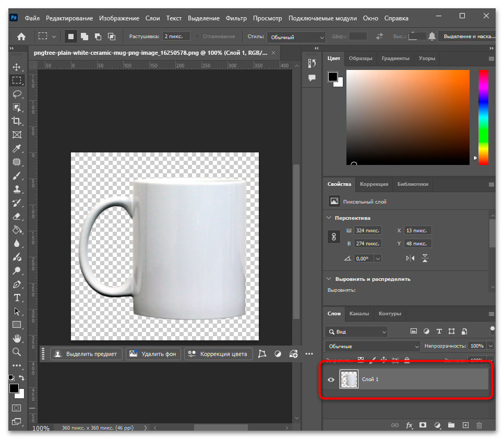Hide layer Слой 1 with eye icon
This screenshot has height=439, width=504.
[x=331, y=379]
